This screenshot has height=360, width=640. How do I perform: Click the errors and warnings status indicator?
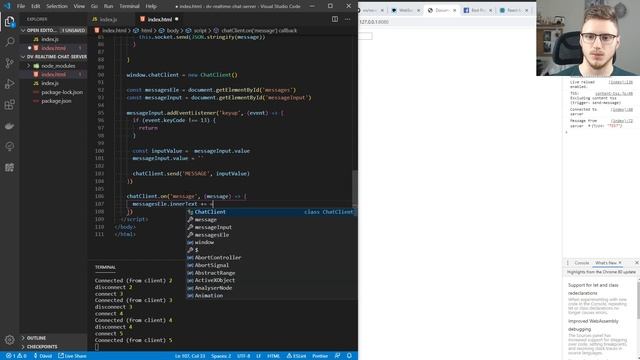(x=16, y=356)
